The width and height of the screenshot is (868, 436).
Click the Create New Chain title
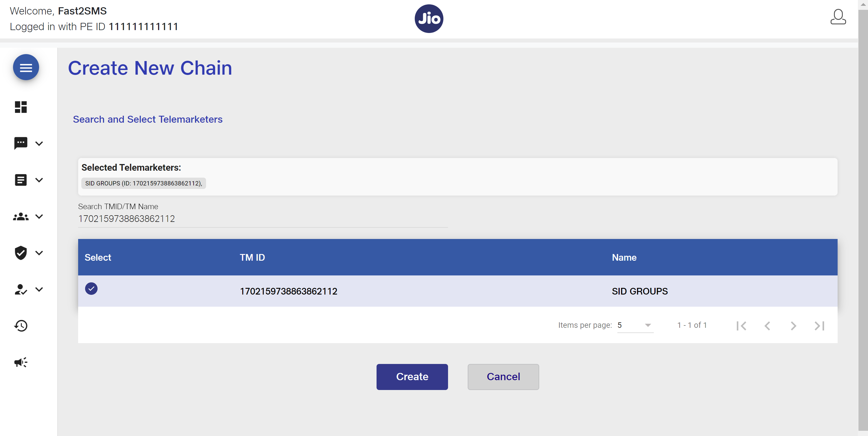pyautogui.click(x=150, y=68)
